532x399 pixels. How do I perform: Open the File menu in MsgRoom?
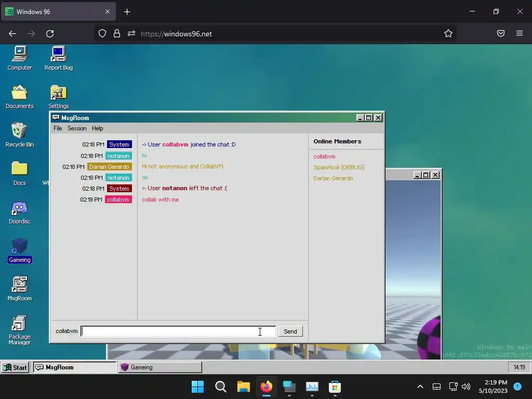pyautogui.click(x=58, y=128)
